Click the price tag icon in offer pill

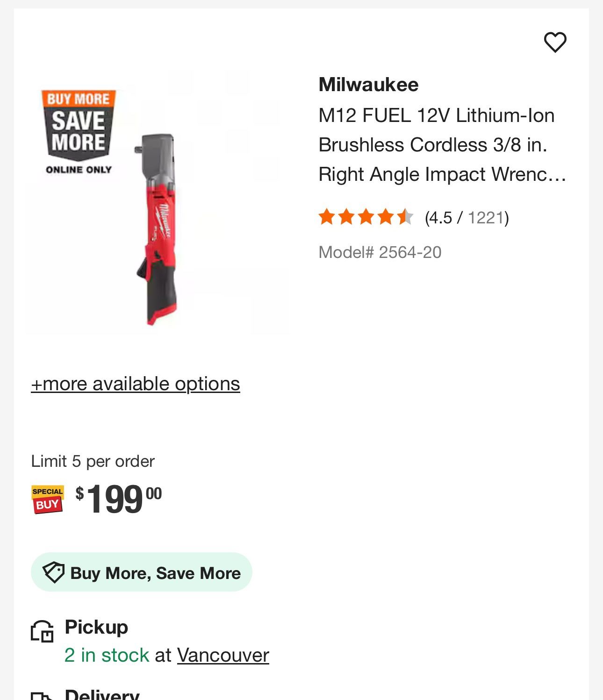pos(53,572)
